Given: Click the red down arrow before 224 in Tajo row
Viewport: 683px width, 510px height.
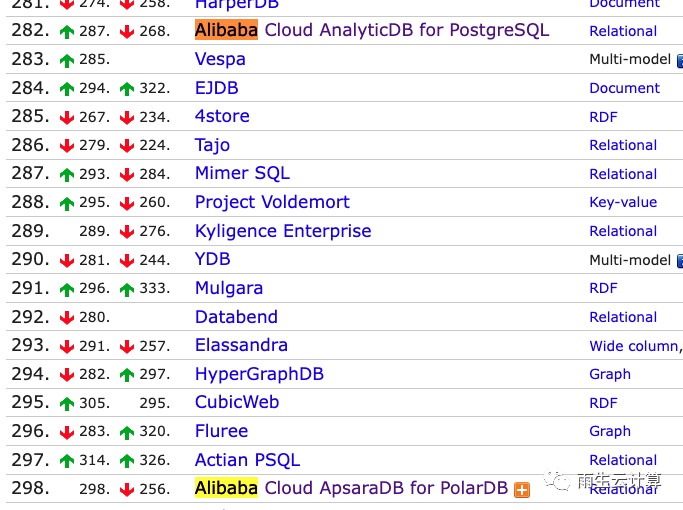Looking at the screenshot, I should point(127,146).
